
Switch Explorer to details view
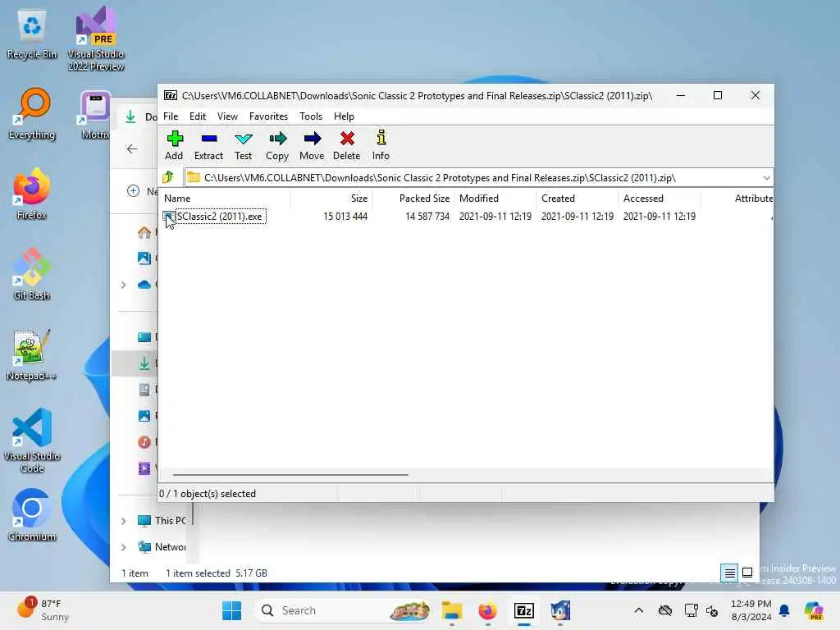pyautogui.click(x=729, y=573)
